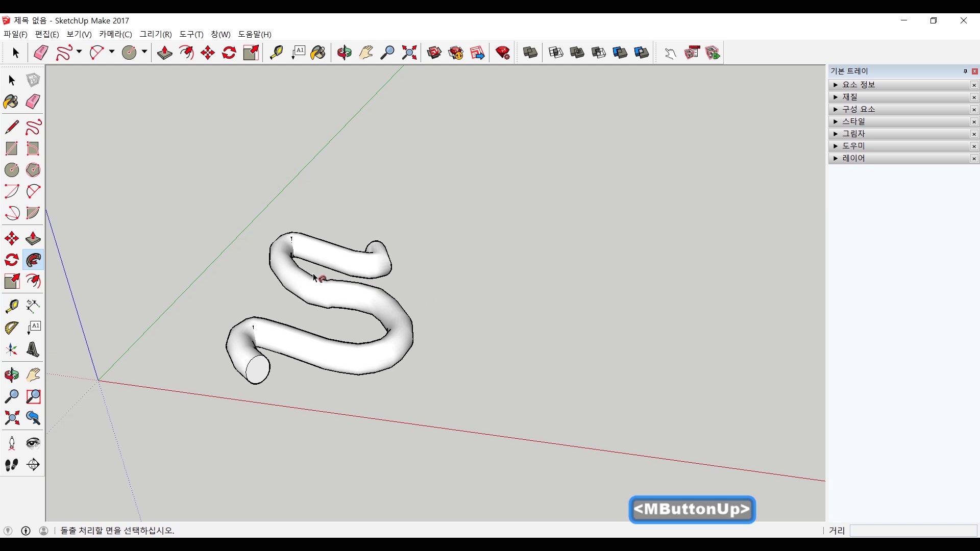
Task: Click the Zoom Extents icon in top toolbar
Action: 409,53
